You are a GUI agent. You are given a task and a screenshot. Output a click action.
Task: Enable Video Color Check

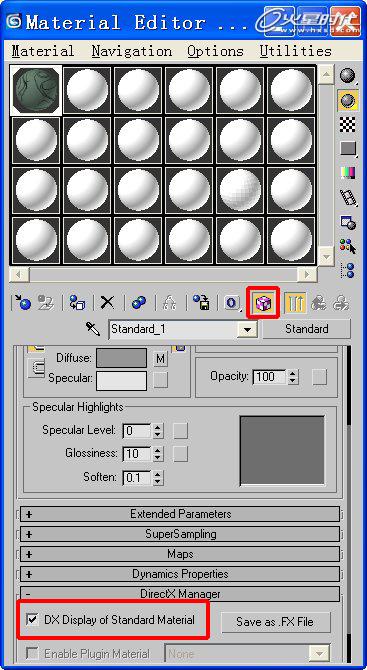(348, 173)
